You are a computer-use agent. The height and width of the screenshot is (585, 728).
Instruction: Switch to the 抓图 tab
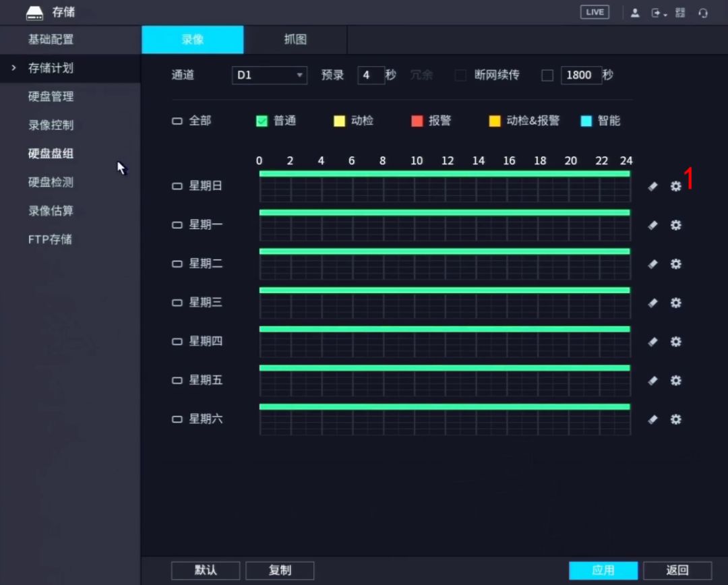(x=295, y=40)
